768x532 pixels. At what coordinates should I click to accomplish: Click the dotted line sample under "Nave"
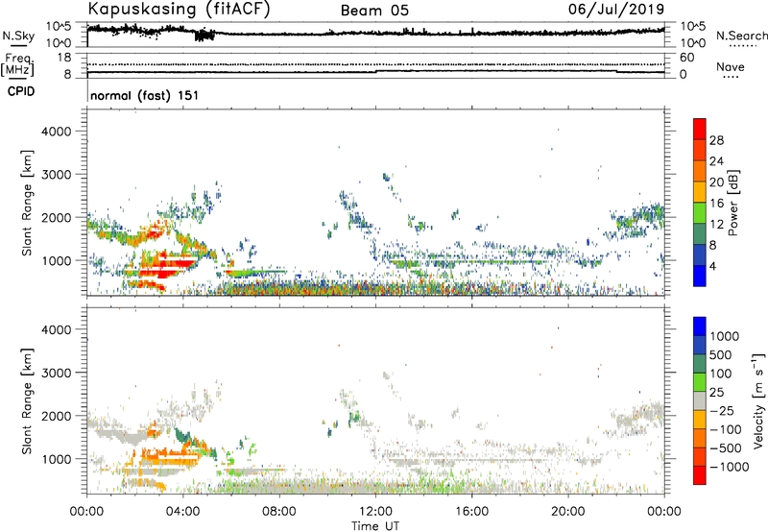(731, 78)
